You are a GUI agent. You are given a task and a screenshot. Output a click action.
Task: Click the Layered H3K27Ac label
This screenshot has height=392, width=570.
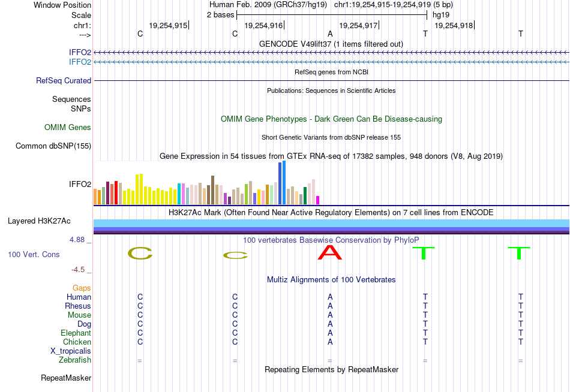(x=39, y=221)
